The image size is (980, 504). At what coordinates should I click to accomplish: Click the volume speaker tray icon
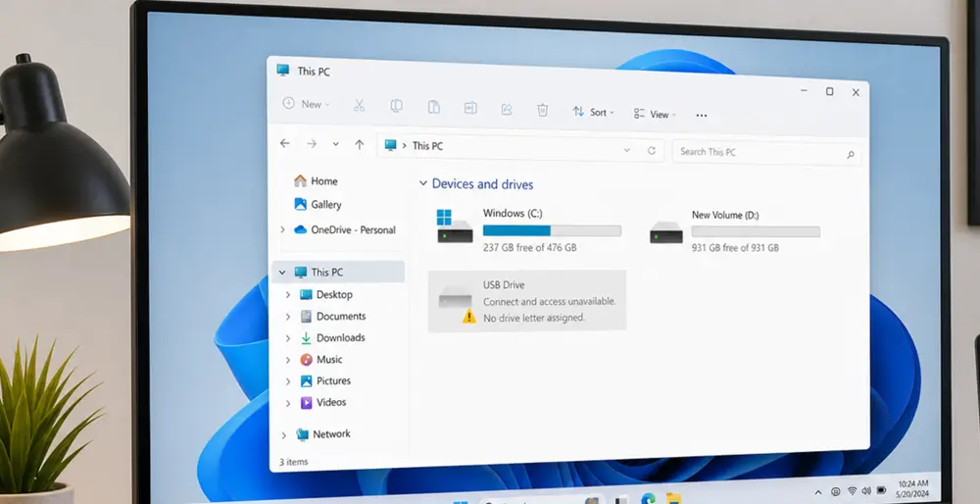[x=866, y=491]
